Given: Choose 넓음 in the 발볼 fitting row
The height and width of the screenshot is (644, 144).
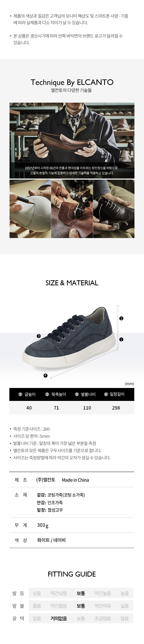Looking at the screenshot, I should point(124,606).
